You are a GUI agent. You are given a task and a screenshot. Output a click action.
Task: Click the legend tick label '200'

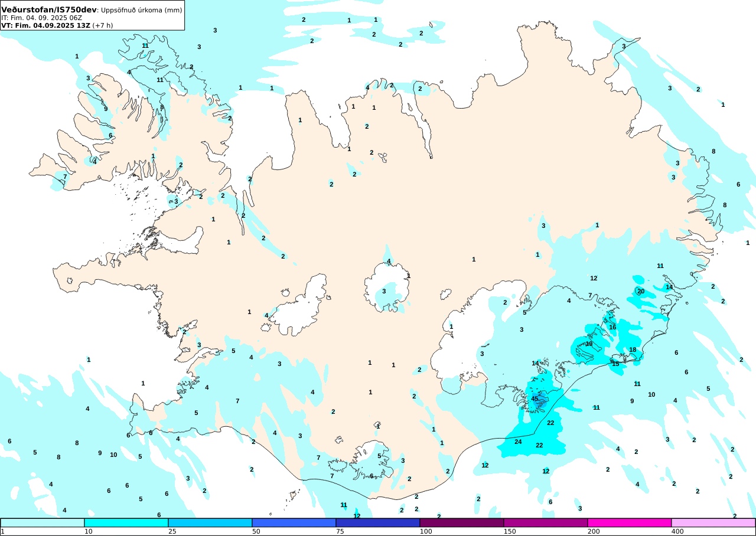tap(594, 531)
